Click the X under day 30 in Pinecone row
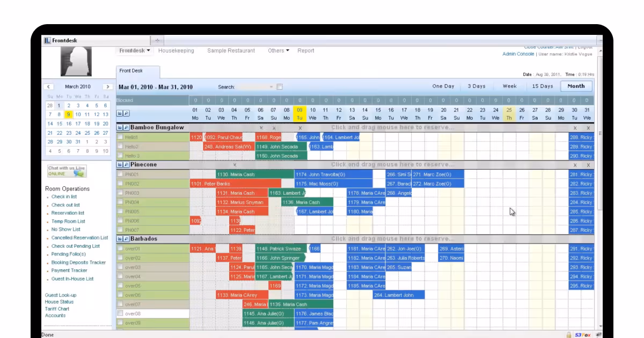644x338 pixels. 575,165
